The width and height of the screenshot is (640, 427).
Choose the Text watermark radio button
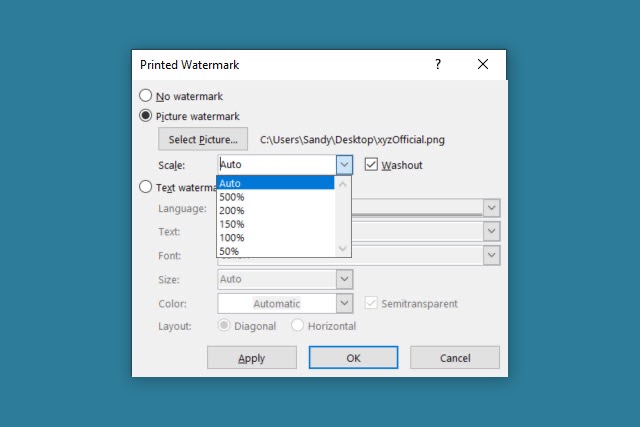146,187
